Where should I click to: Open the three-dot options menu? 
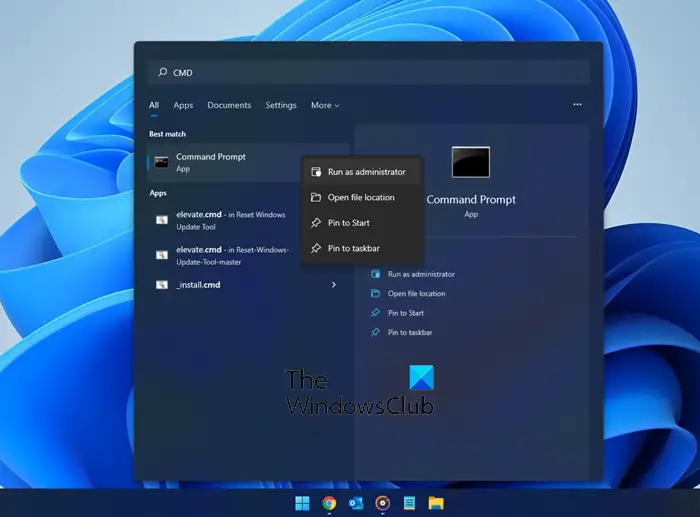pyautogui.click(x=577, y=104)
